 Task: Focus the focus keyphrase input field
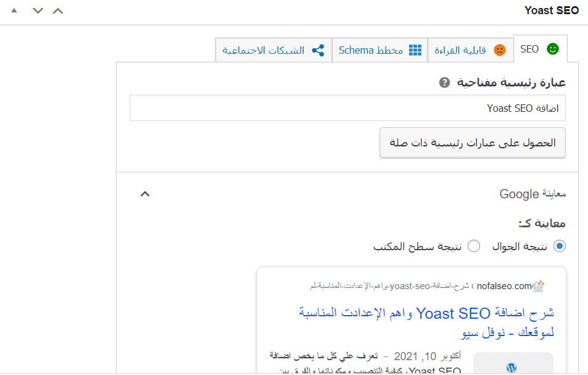[x=347, y=108]
